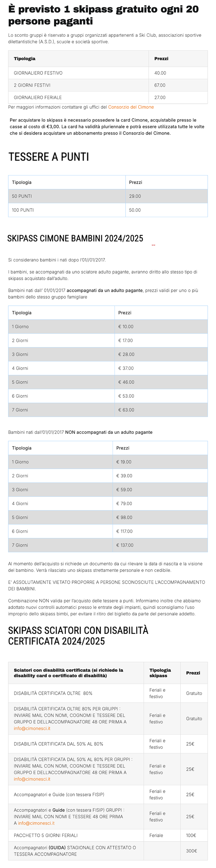Click the 27.00 price for GIORNALIERO FERIALE
216x868 pixels.
[160, 97]
